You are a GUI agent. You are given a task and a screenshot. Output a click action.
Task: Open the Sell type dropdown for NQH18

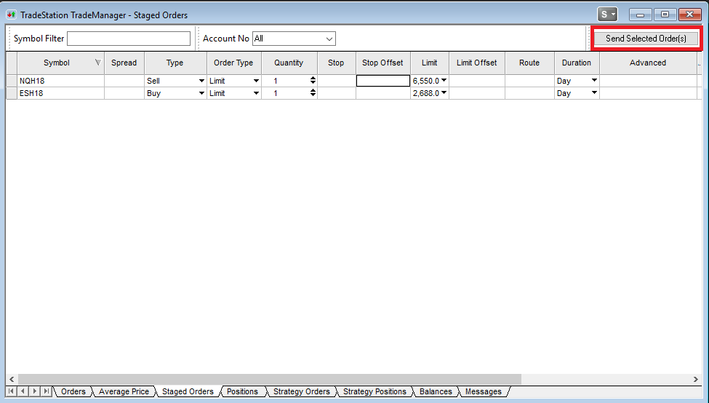(x=201, y=81)
